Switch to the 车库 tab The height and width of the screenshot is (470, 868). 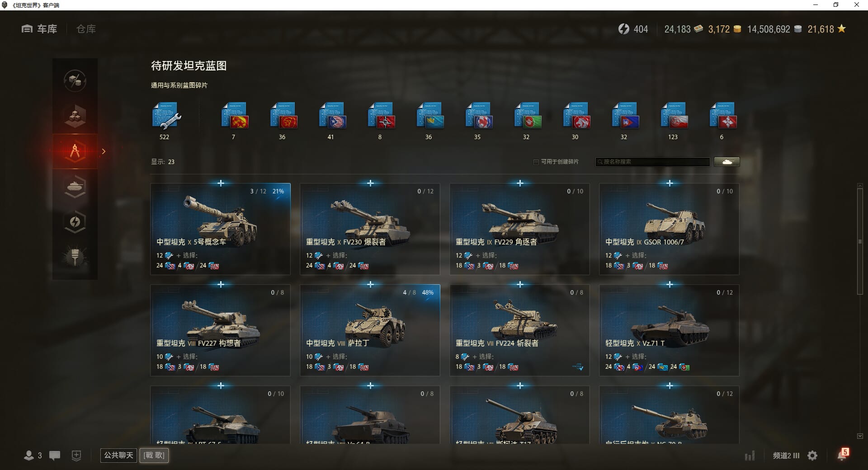pos(39,29)
